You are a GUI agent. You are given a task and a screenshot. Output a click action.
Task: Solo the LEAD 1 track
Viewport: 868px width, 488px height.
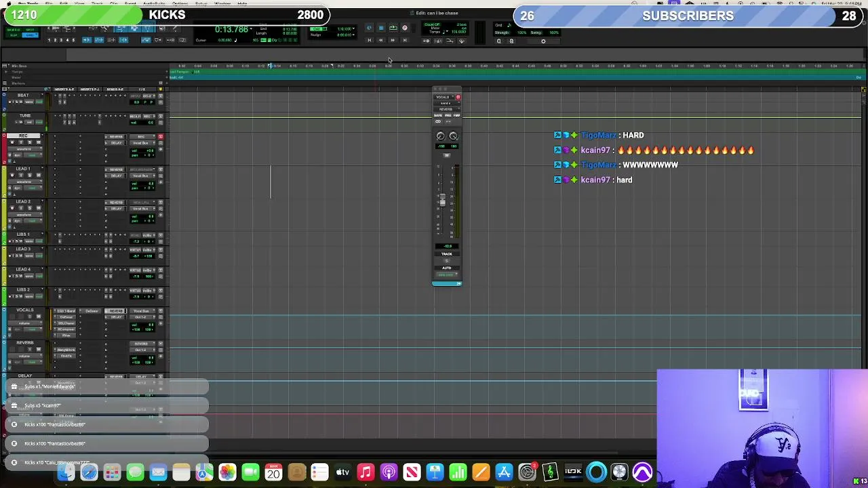pyautogui.click(x=30, y=175)
